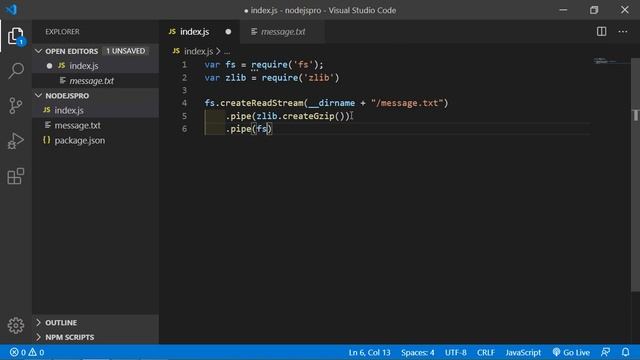Open package.json in NODEJSPRO folder

(96, 140)
